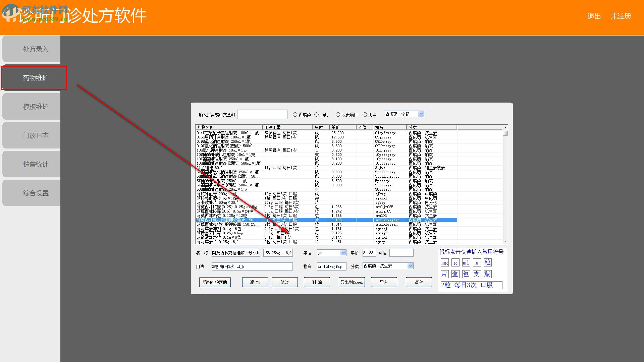Image resolution: width=644 pixels, height=362 pixels.
Task: Insert the '瓶' quick symbol
Action: pyautogui.click(x=487, y=274)
